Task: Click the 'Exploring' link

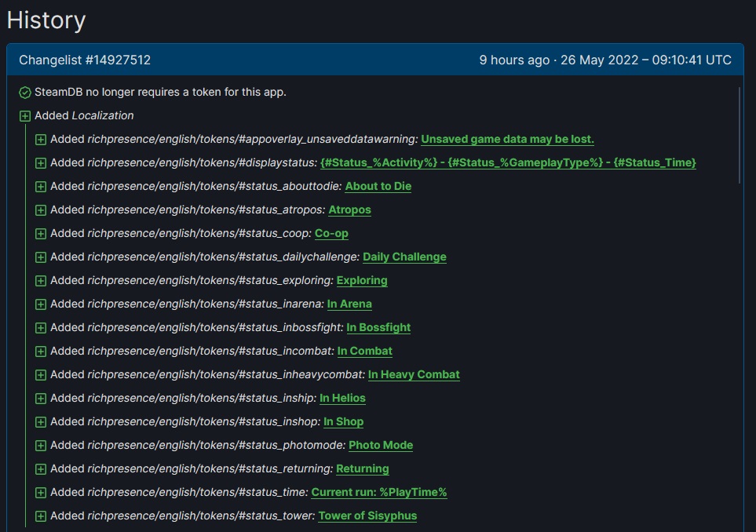Action: click(x=362, y=280)
